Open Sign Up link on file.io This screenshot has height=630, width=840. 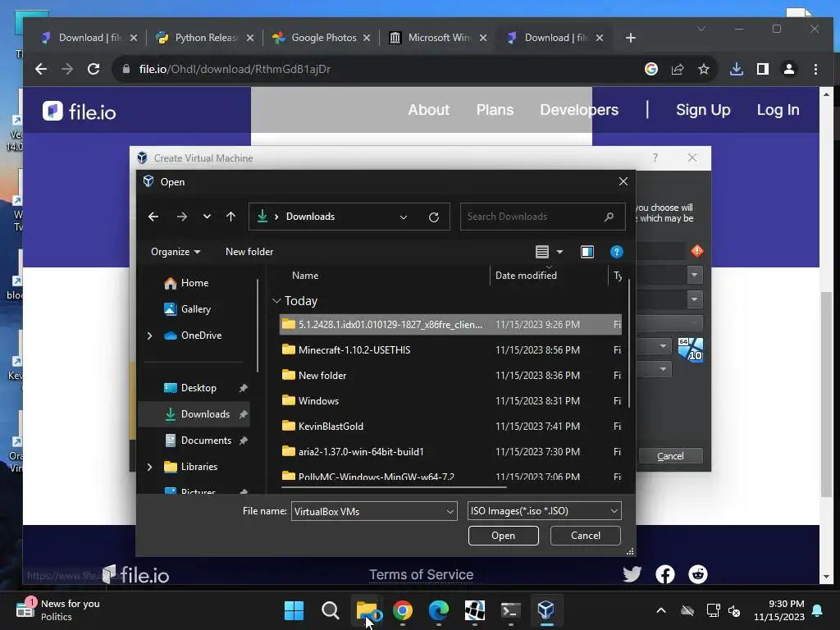tap(703, 110)
